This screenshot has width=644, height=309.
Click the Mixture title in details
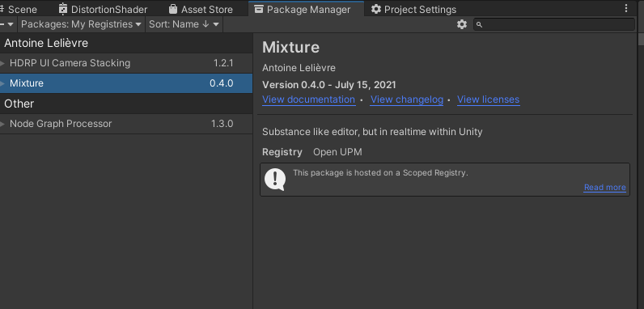290,47
